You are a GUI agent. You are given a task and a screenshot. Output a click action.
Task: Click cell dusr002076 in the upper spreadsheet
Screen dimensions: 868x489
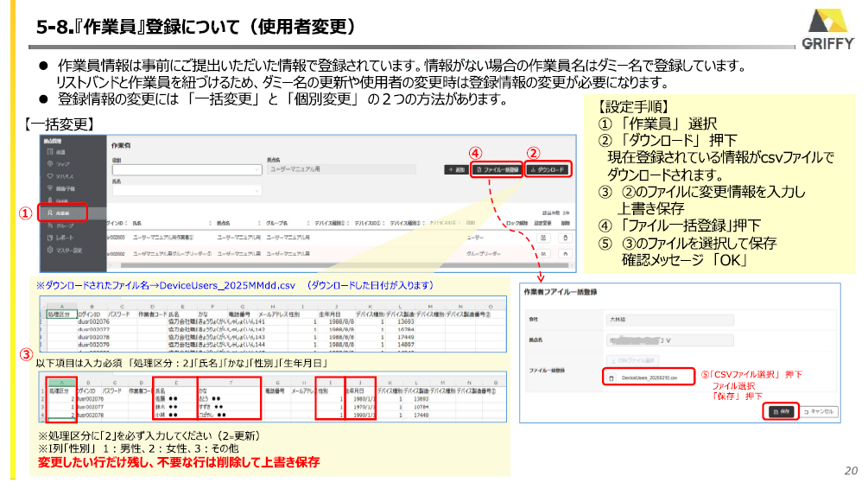coord(93,321)
